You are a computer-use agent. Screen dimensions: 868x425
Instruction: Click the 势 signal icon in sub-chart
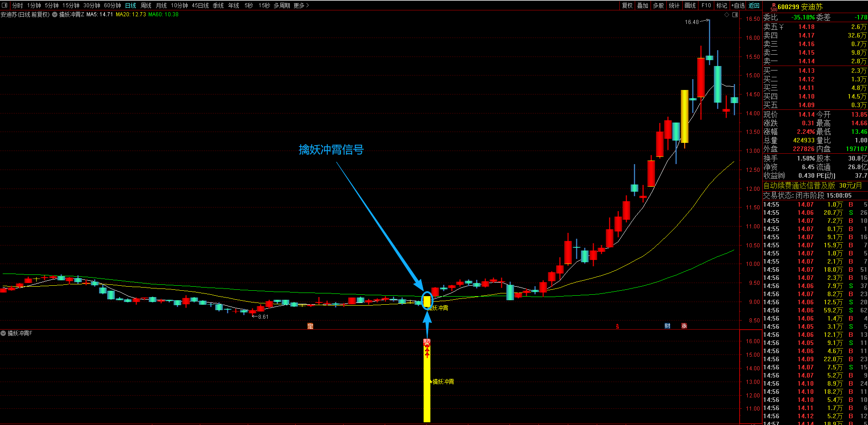coord(427,342)
